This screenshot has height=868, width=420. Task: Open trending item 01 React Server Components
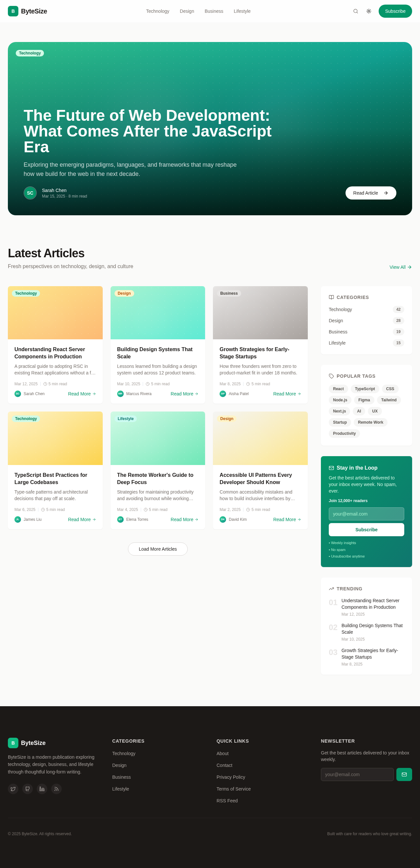point(366,607)
